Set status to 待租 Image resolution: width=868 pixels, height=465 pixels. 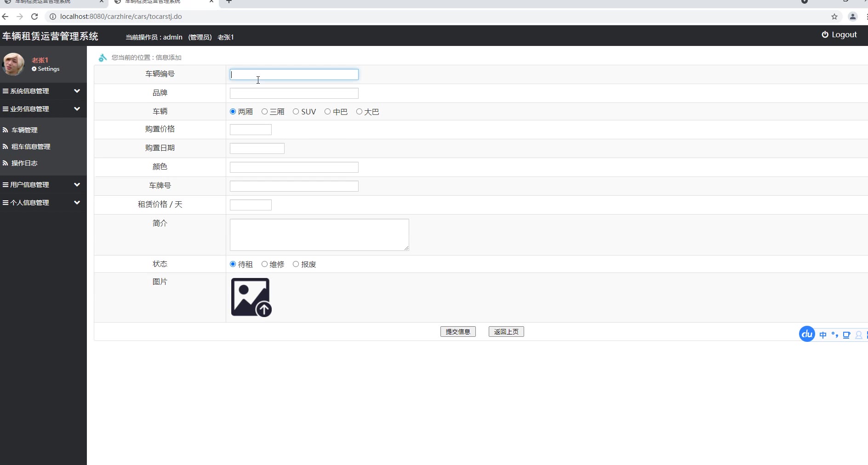233,264
